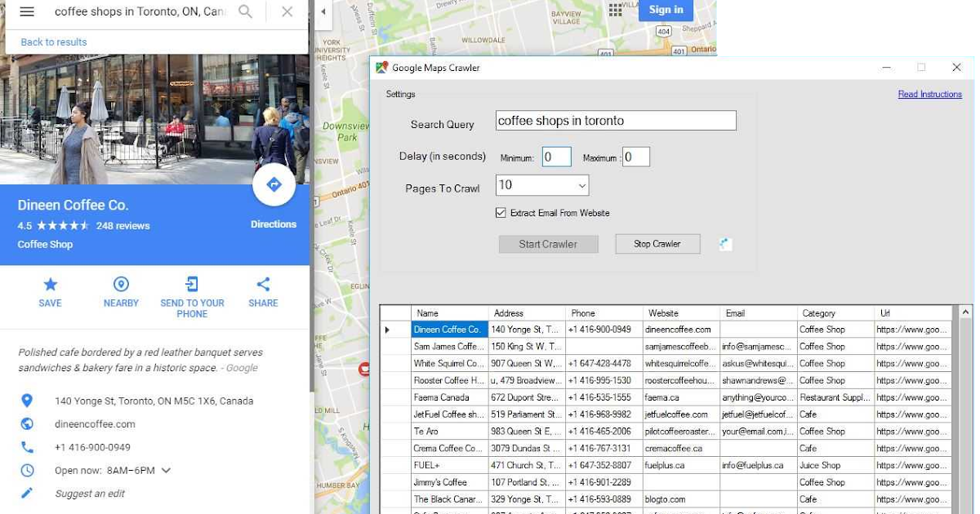The image size is (980, 514).
Task: Click the Phone column header
Action: pos(604,313)
